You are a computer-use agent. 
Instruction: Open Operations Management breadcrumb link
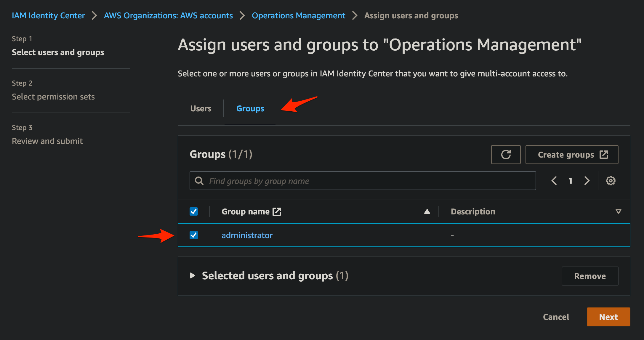pyautogui.click(x=299, y=15)
